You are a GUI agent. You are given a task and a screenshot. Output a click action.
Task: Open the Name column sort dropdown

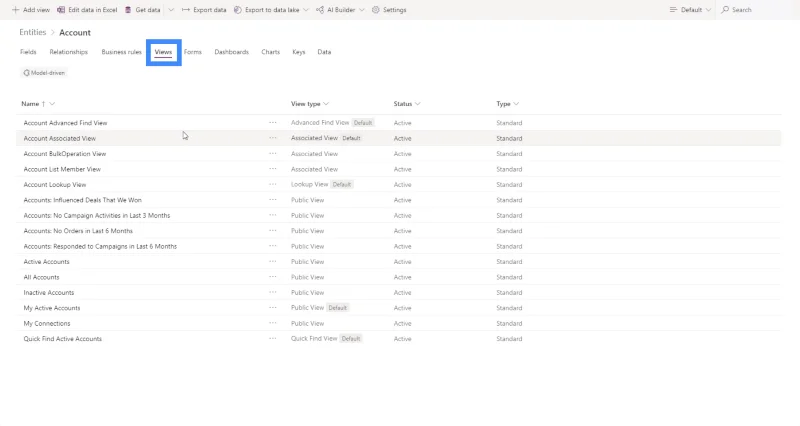click(x=52, y=104)
